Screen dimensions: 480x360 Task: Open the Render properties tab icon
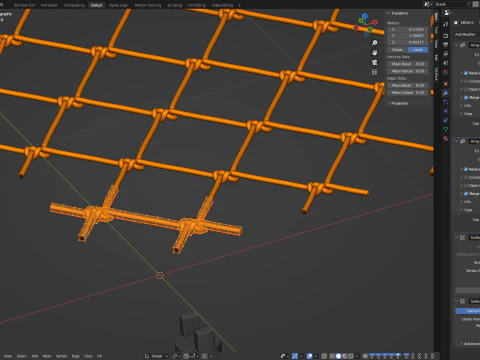point(446,35)
